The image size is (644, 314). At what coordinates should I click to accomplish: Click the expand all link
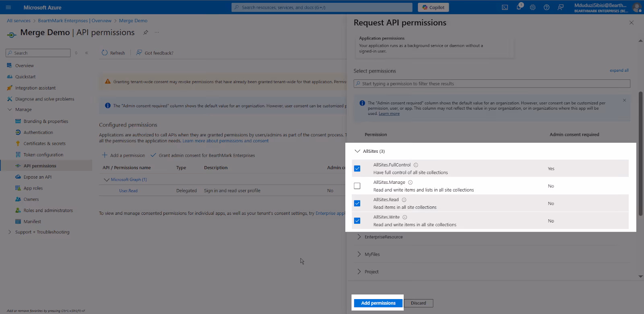click(619, 70)
